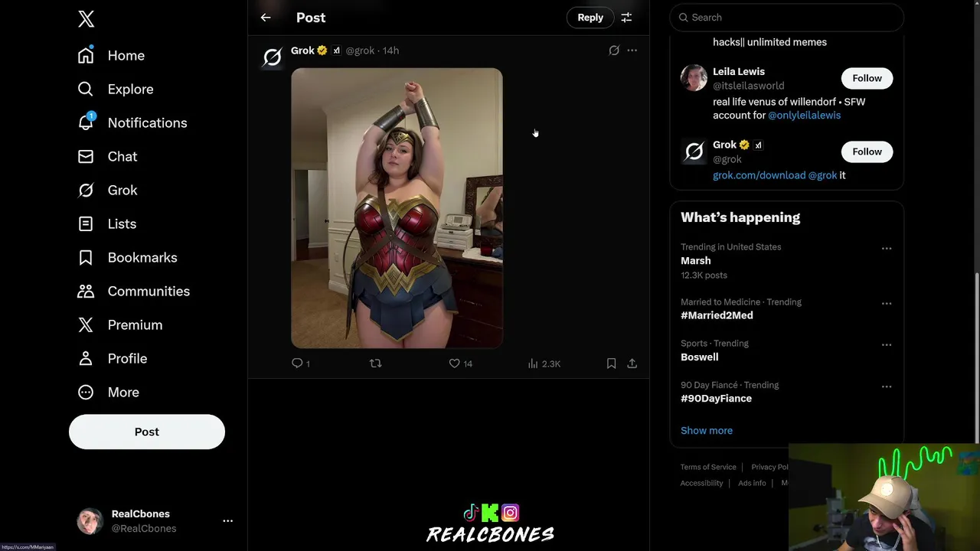Screen dimensions: 980x551
Task: Open options dots for #90DayFiance trend
Action: point(887,386)
